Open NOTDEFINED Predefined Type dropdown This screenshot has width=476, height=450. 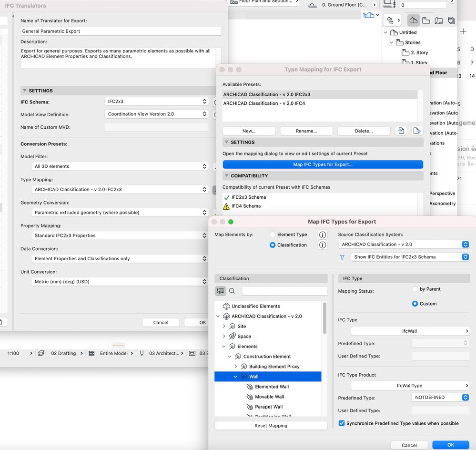point(440,398)
